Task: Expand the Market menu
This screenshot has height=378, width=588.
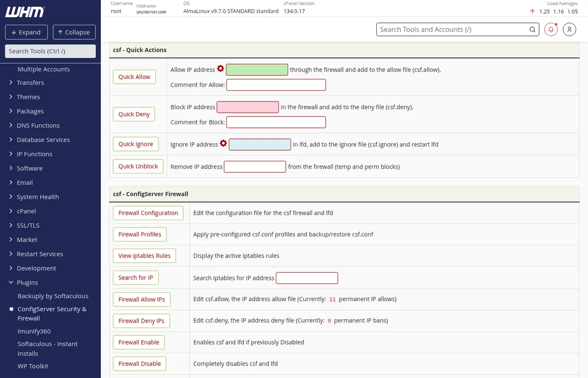Action: [x=27, y=239]
